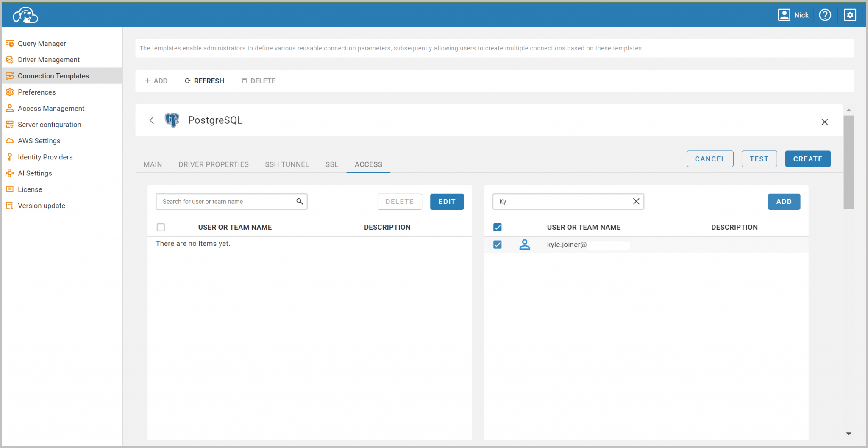Open the settings gear icon in header

pos(850,15)
